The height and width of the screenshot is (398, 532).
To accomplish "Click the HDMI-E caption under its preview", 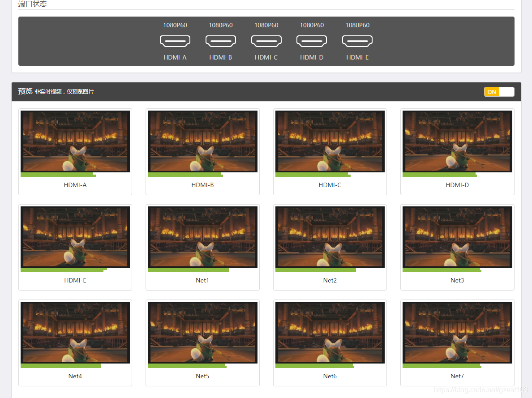I will tap(75, 280).
